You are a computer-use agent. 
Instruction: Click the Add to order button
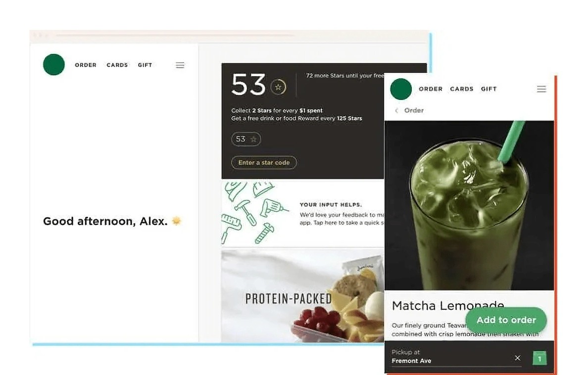coord(506,320)
